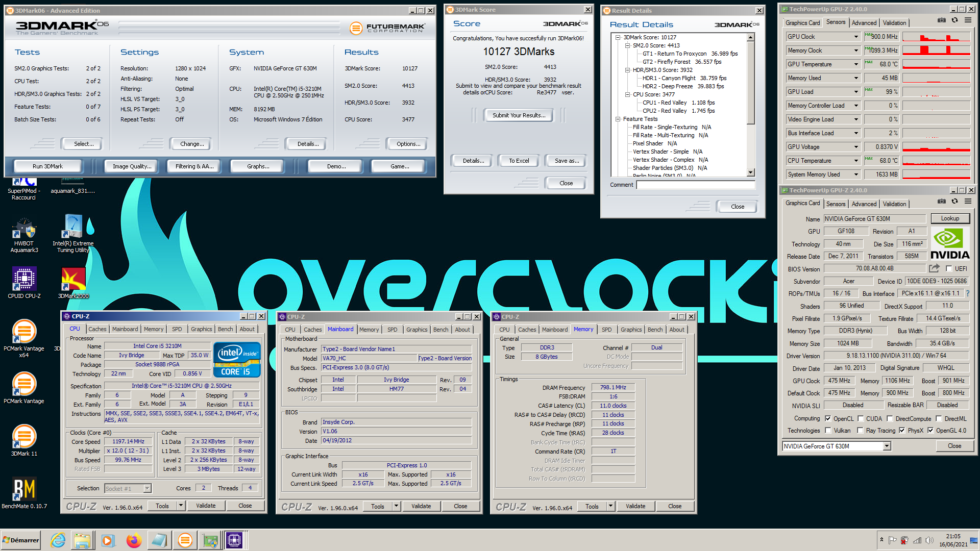Open aquamark_831 desktop file
This screenshot has height=551, width=980.
pyautogui.click(x=73, y=187)
